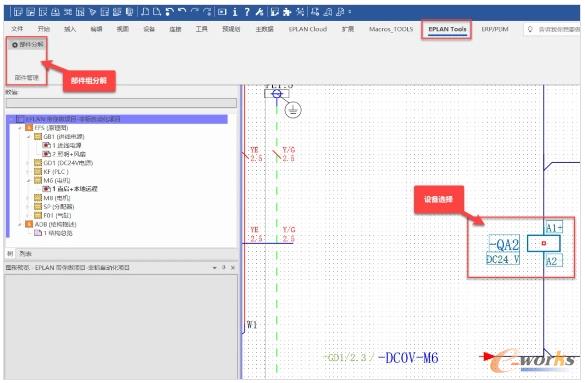Open the EPLAN Cloud ribbon tab

tap(307, 29)
